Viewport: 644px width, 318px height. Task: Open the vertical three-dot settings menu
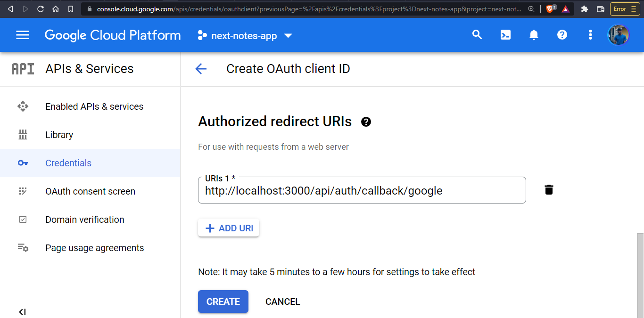[x=590, y=35]
